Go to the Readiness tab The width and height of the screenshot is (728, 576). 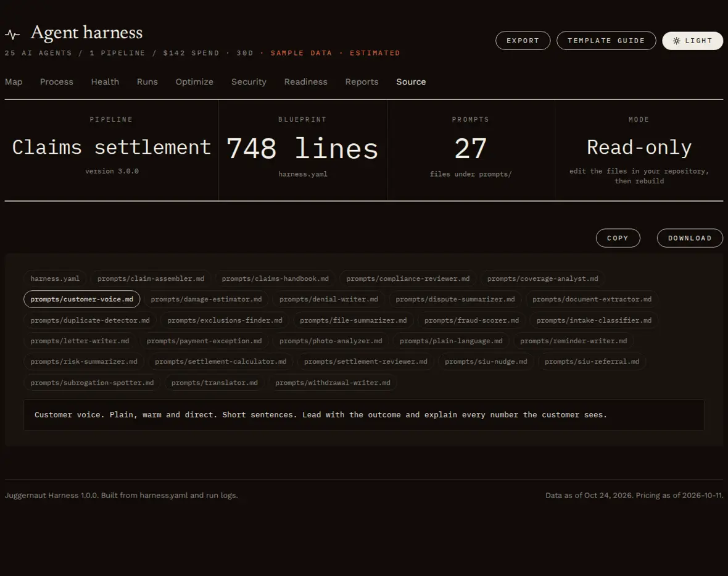click(305, 81)
